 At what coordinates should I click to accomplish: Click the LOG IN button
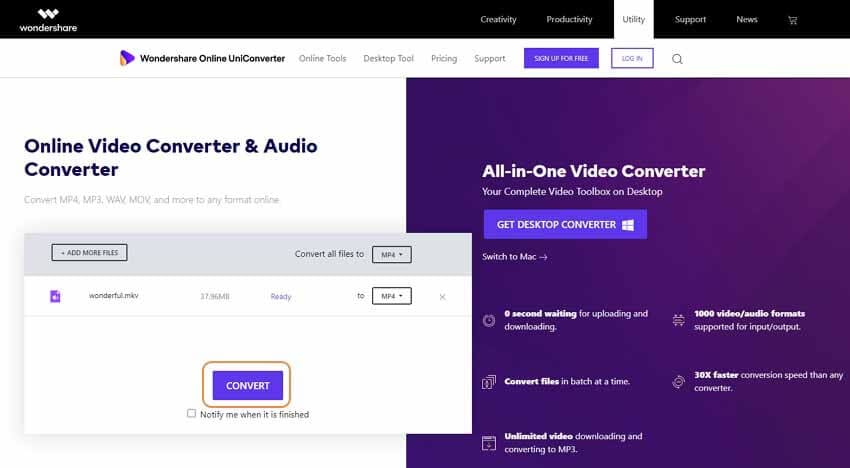click(632, 59)
